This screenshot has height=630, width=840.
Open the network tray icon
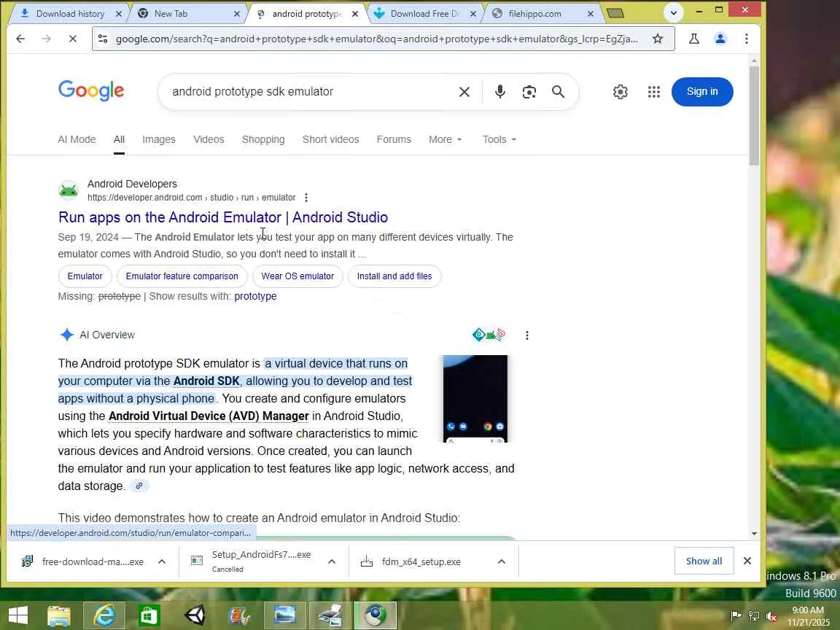coord(754,616)
